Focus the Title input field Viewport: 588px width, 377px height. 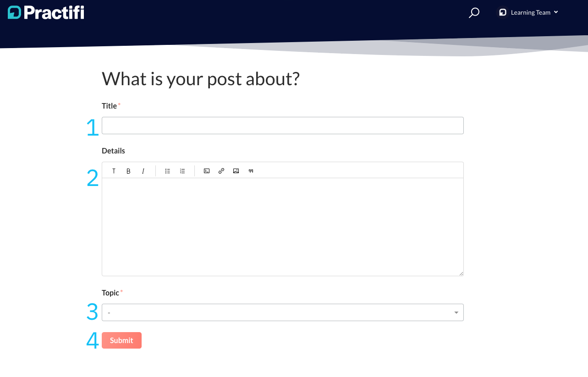[x=282, y=126]
